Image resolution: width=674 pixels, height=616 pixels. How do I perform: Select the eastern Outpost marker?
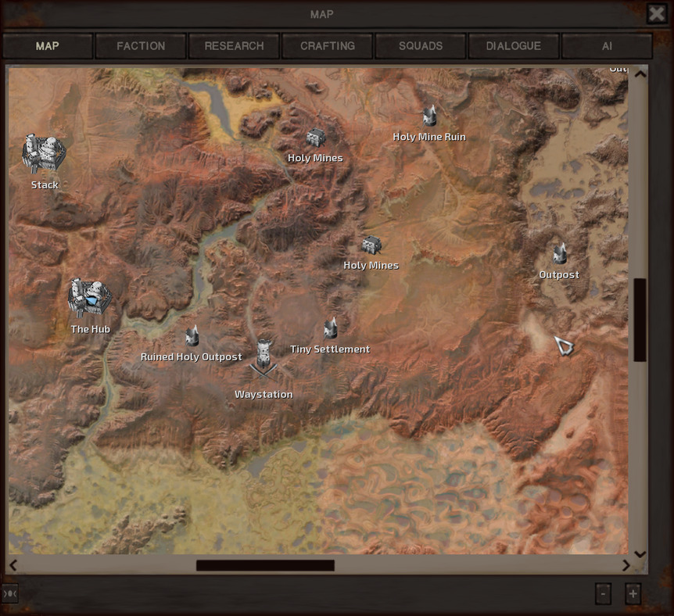click(560, 255)
